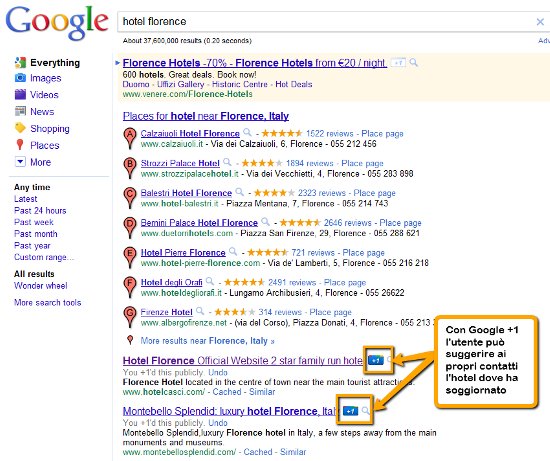
Task: Preview Montebello Splendid with the magnifier icon
Action: 365,411
